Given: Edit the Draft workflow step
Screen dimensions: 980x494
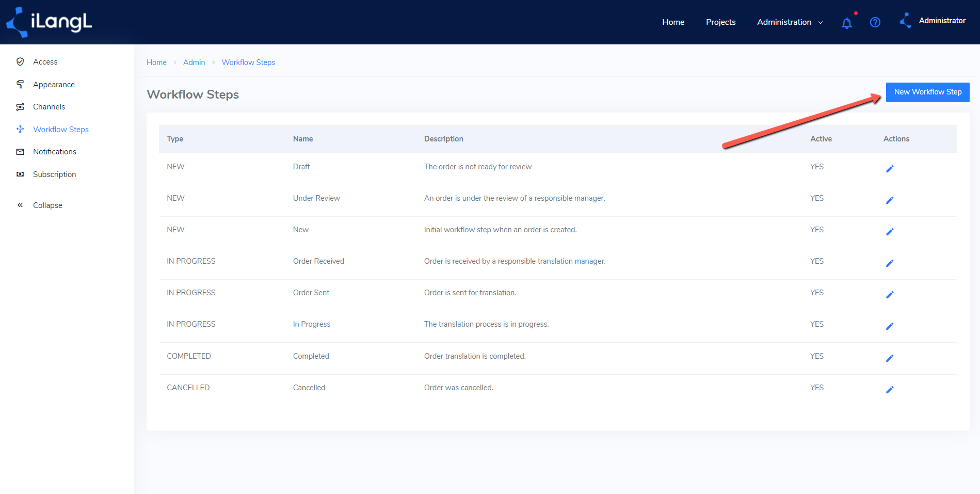Looking at the screenshot, I should 890,169.
